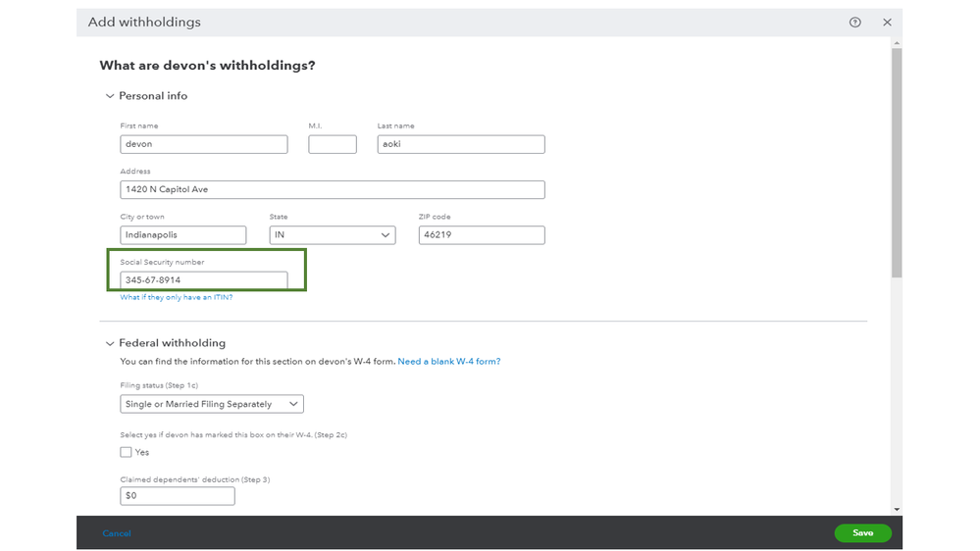Click the Cancel link

pyautogui.click(x=117, y=533)
